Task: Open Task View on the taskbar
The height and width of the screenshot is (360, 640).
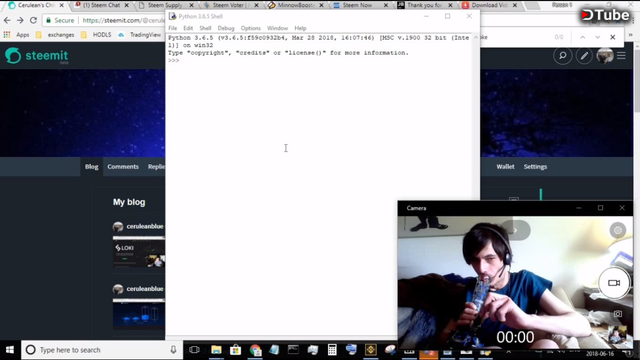Action: click(194, 350)
